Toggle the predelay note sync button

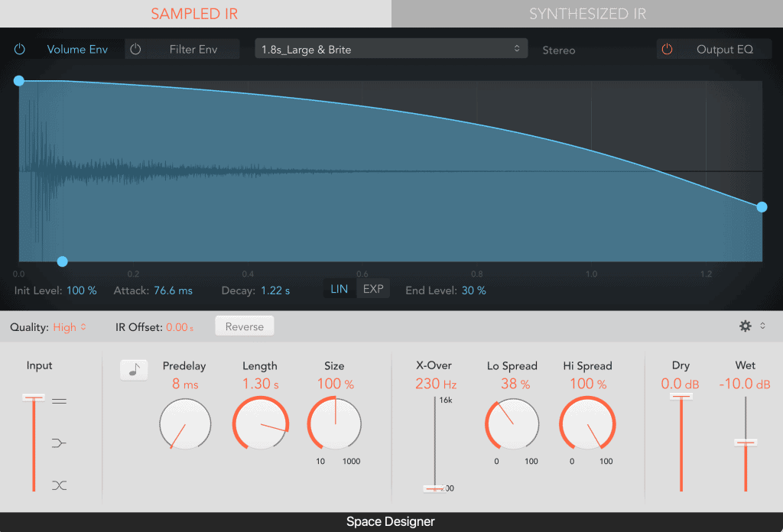click(x=134, y=370)
